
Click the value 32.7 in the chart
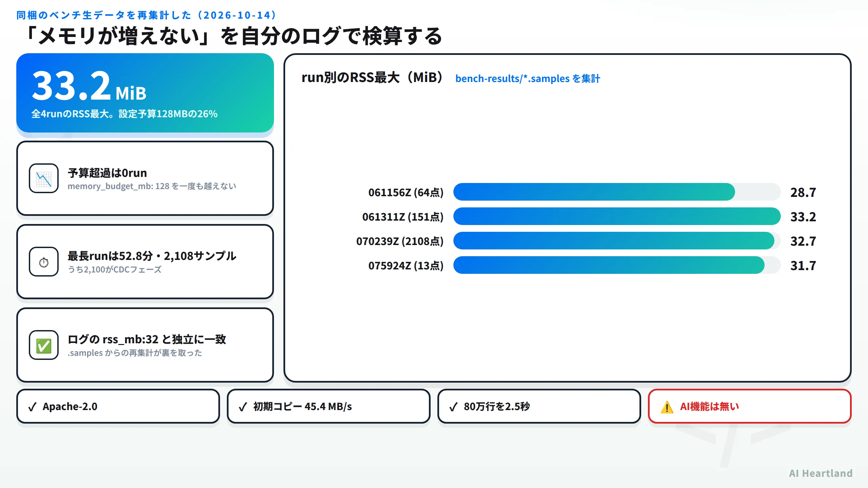coord(803,241)
